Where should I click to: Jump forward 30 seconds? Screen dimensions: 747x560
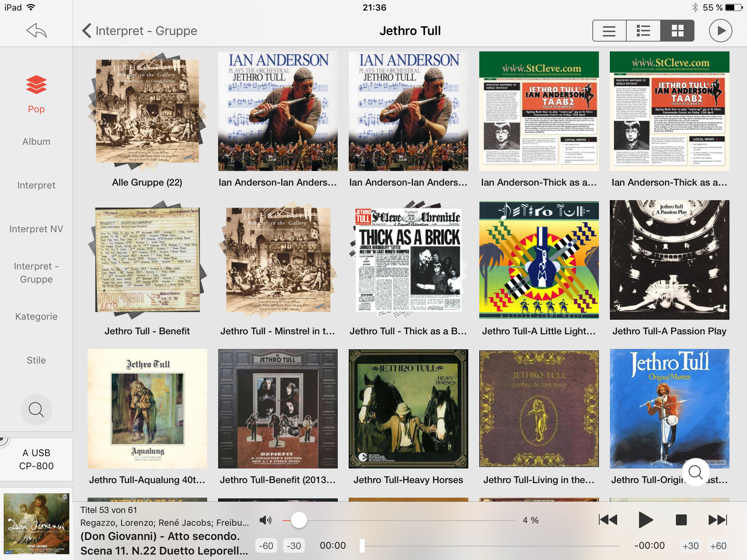(690, 546)
